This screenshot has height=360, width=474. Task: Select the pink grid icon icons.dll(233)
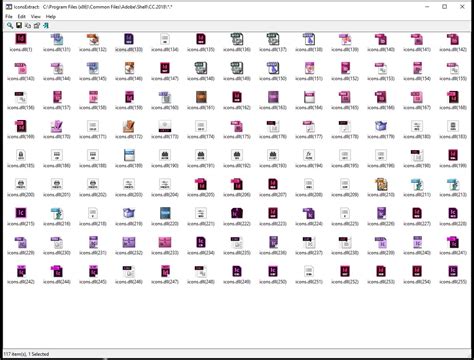tap(165, 242)
